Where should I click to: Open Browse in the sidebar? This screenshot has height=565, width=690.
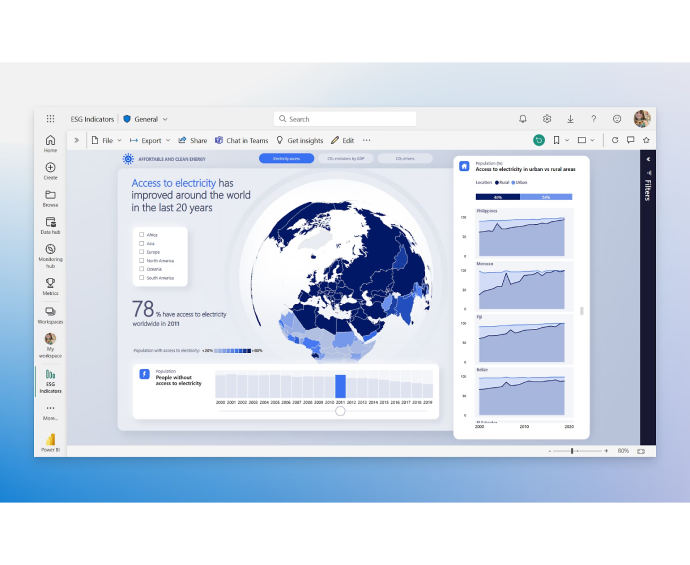[50, 198]
